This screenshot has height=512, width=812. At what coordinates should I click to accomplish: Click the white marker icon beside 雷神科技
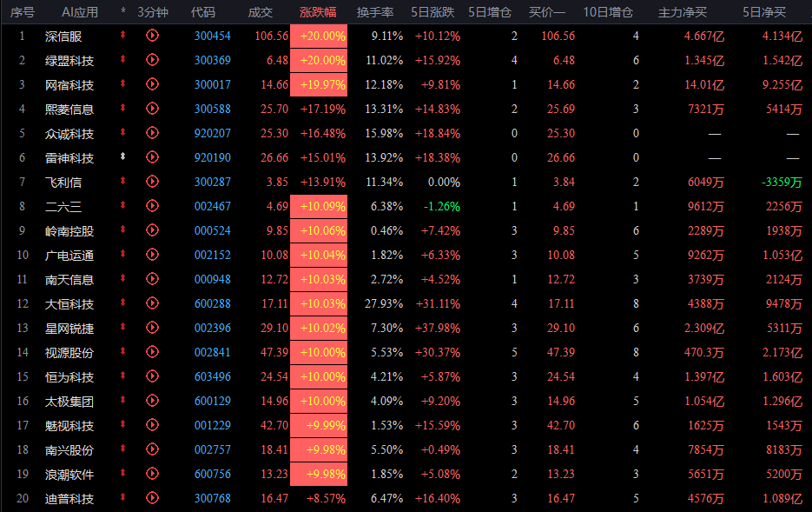coord(122,156)
